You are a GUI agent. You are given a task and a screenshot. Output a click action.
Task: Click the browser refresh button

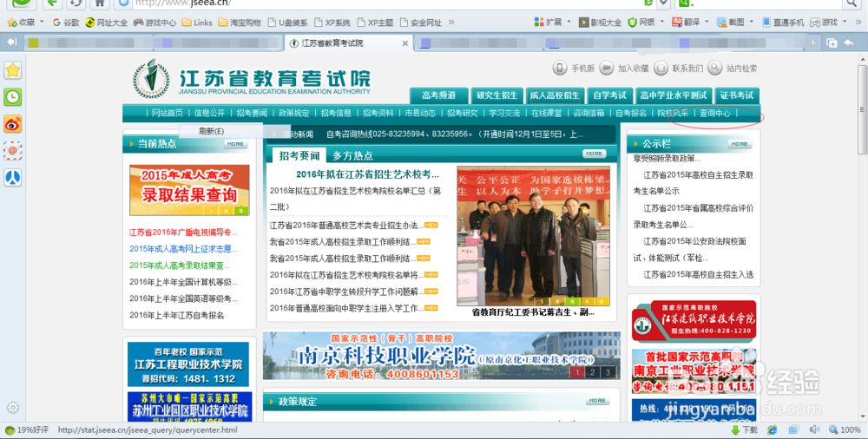click(76, 3)
